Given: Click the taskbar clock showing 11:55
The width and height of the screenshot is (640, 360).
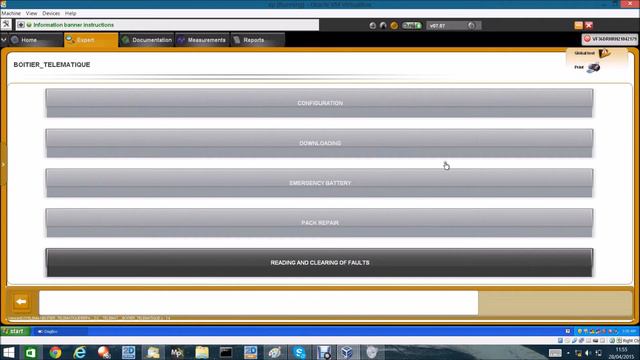Looking at the screenshot, I should click(x=621, y=353).
